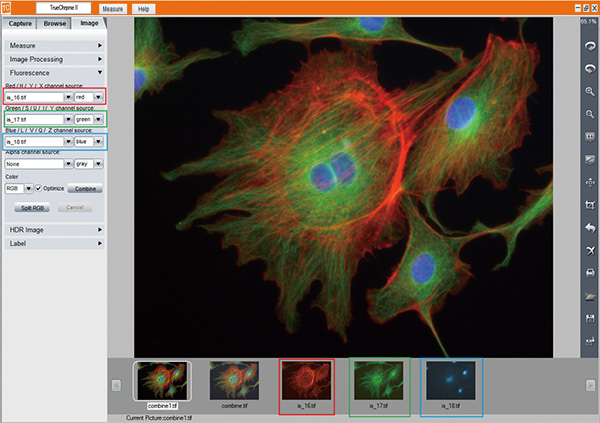Open the RGB color mode dropdown
Image resolution: width=600 pixels, height=423 pixels.
[29, 188]
